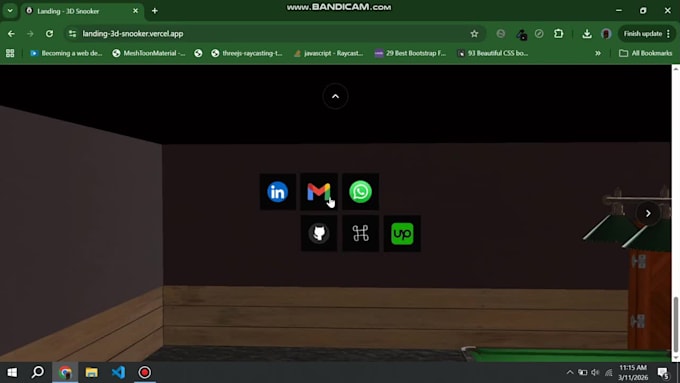Open the Chrome three-dot menu

[x=669, y=33]
